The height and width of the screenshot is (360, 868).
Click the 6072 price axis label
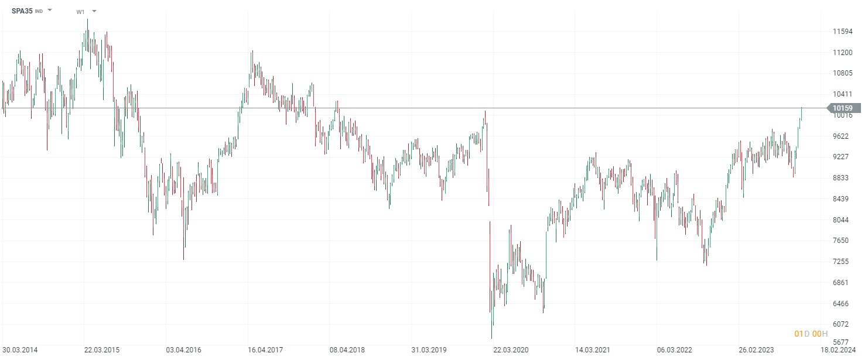(841, 324)
